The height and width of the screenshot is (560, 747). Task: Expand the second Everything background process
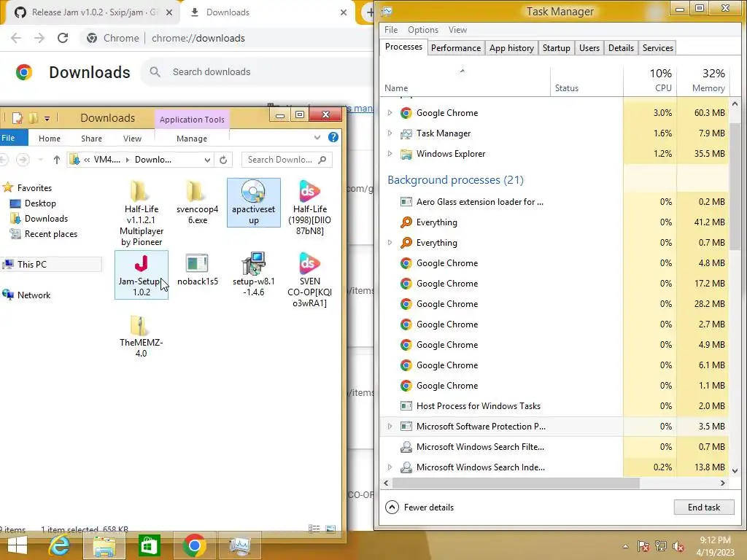click(x=390, y=243)
